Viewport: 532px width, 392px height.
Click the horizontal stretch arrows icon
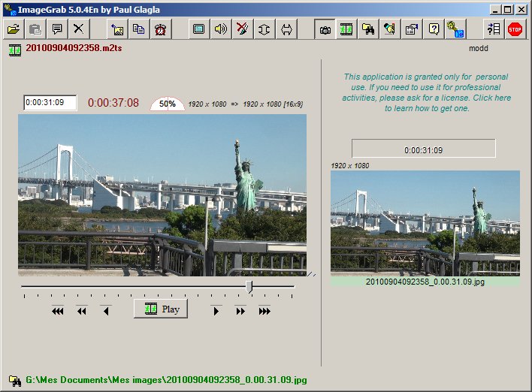[286, 29]
